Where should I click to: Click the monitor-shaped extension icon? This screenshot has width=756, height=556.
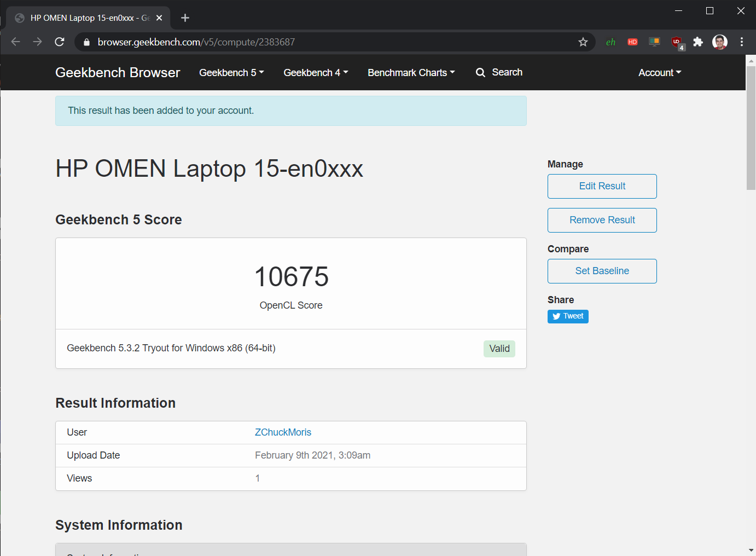point(654,42)
